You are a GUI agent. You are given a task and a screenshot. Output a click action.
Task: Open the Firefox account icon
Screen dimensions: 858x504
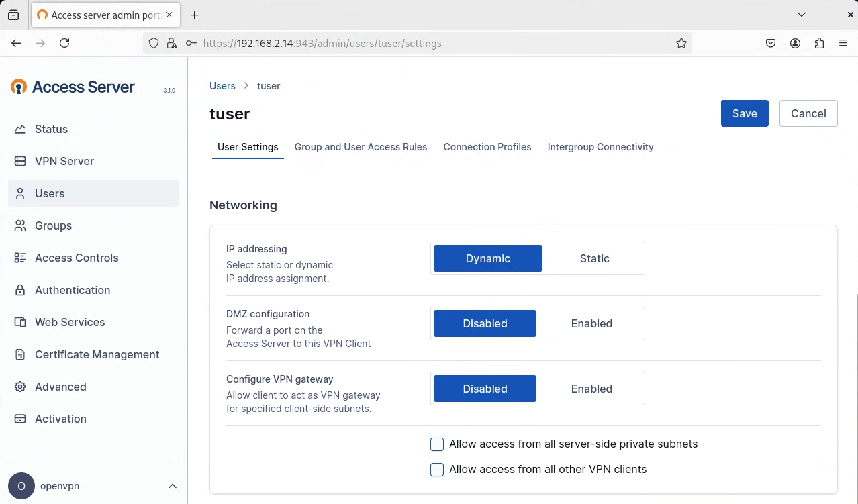(x=795, y=43)
